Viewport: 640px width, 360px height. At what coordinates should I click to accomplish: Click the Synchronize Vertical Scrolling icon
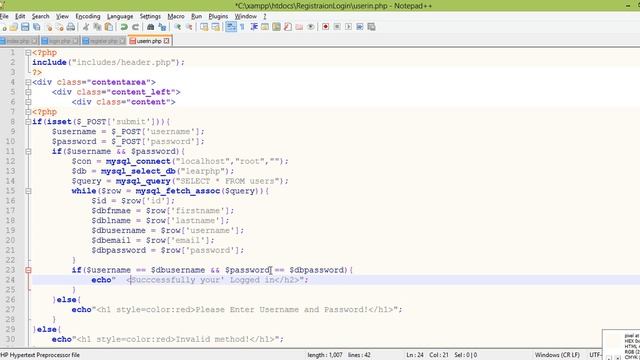click(x=204, y=27)
